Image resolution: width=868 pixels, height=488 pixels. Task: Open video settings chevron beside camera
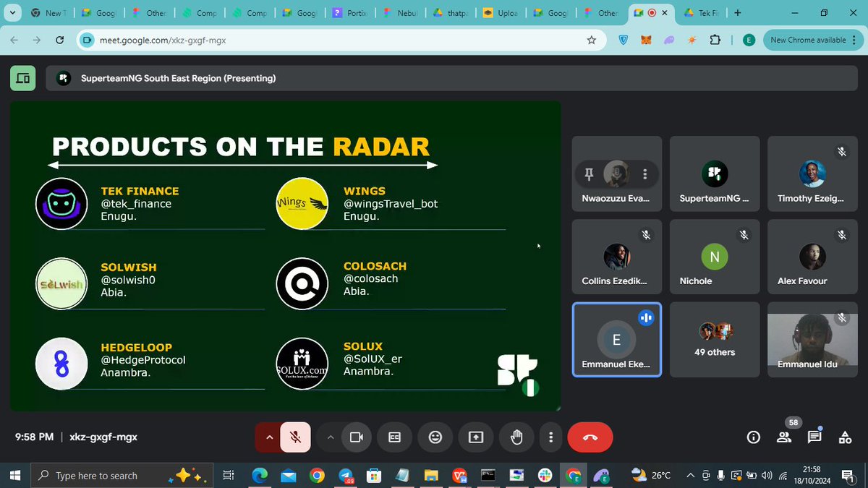tap(330, 437)
